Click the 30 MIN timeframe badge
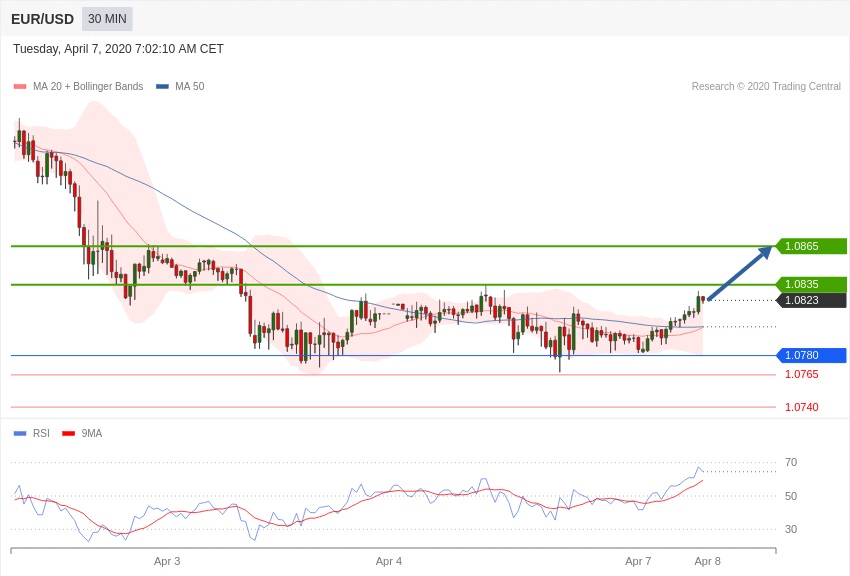This screenshot has height=576, width=850. tap(107, 19)
